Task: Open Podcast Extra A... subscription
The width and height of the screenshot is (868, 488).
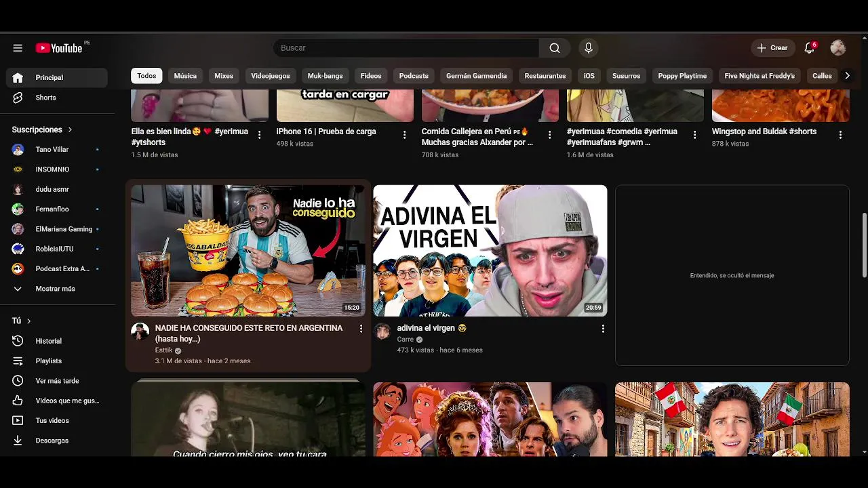Action: point(57,268)
